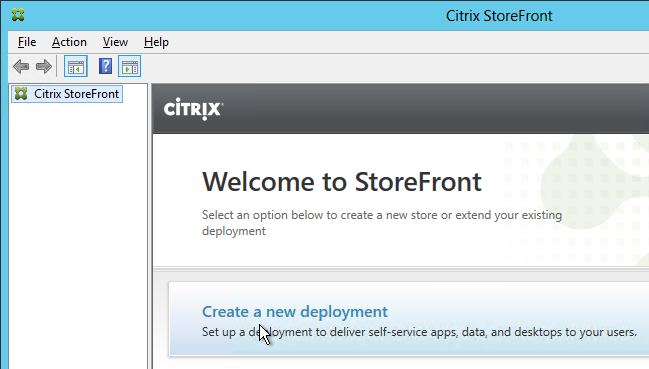
Task: Click the 'Select an option below' subtitle text
Action: (382, 223)
